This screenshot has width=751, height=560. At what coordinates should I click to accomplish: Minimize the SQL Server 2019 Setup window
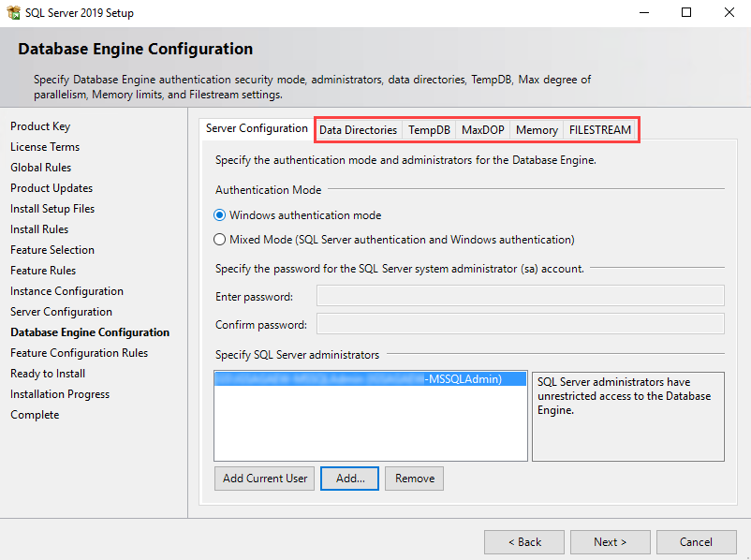tap(644, 12)
